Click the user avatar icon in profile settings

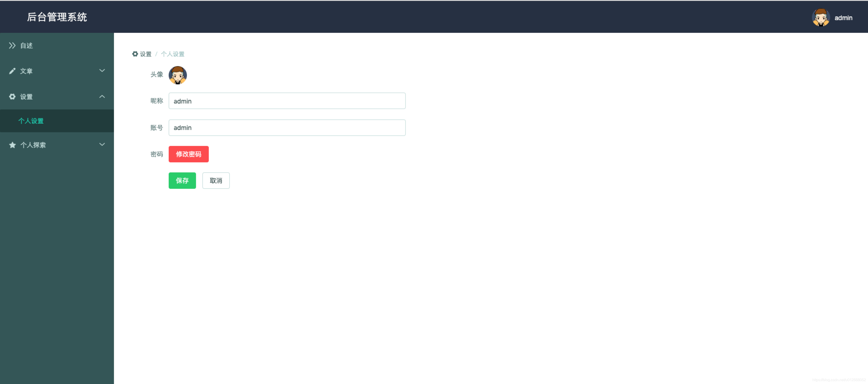pyautogui.click(x=178, y=74)
